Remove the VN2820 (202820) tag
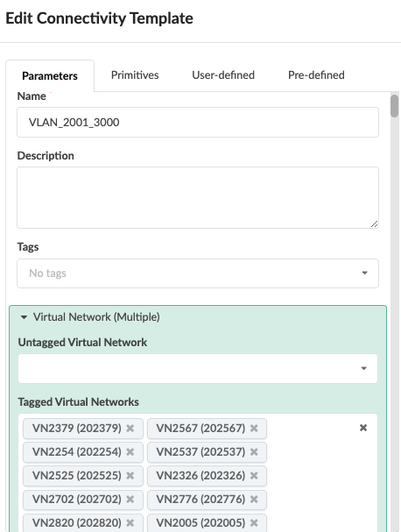 click(130, 523)
